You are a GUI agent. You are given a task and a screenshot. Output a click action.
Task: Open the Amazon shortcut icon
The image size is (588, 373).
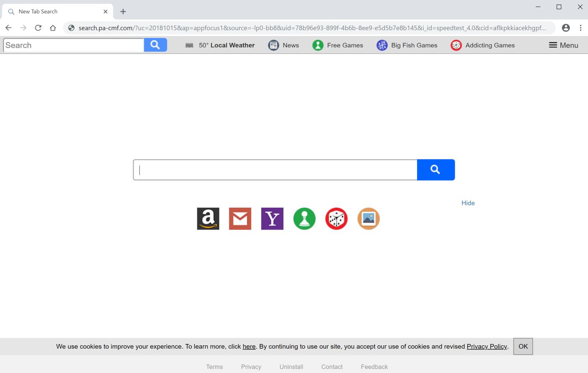coord(208,219)
